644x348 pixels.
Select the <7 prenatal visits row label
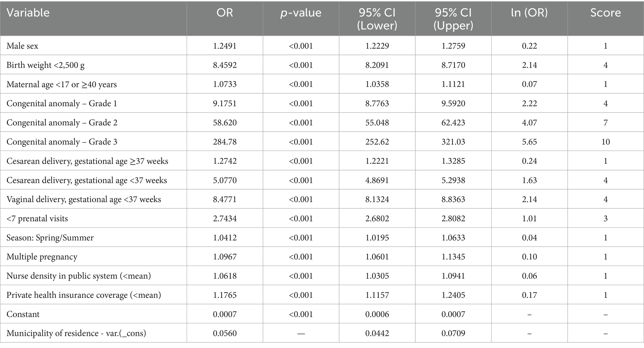click(x=37, y=219)
